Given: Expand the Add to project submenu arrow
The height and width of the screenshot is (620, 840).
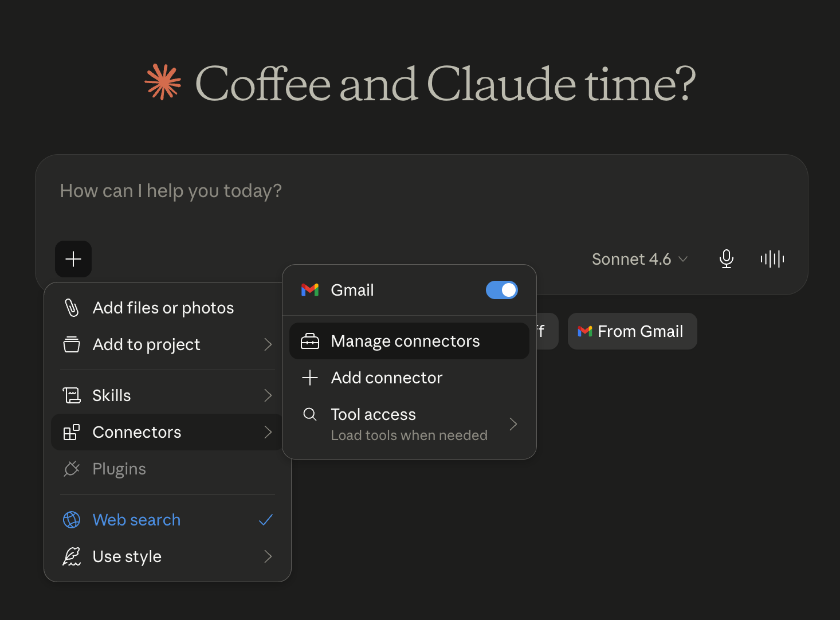Looking at the screenshot, I should coord(268,344).
